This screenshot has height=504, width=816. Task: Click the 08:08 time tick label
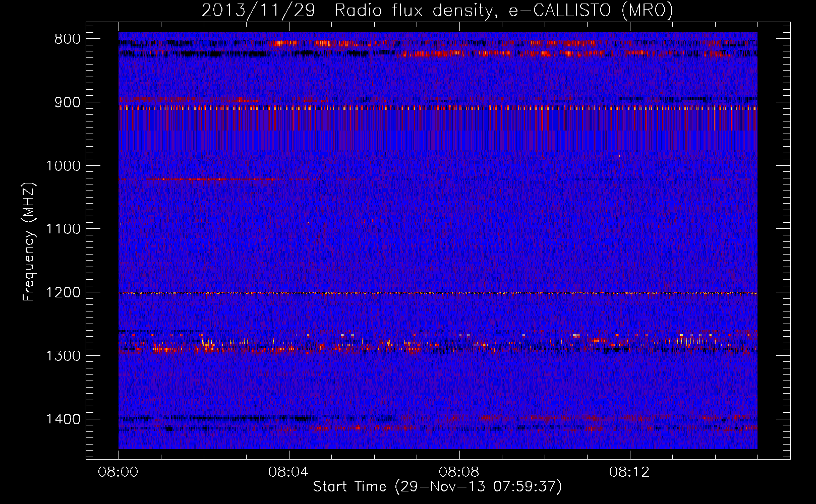[x=459, y=472]
